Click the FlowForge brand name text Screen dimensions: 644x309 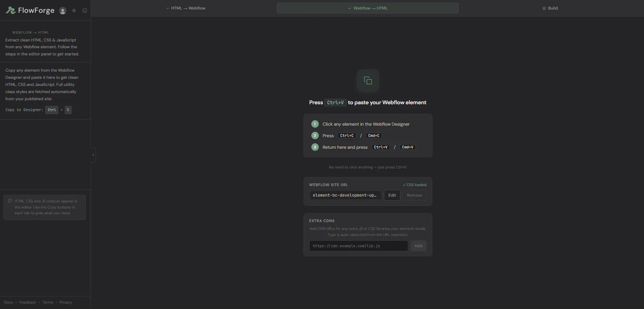point(36,11)
